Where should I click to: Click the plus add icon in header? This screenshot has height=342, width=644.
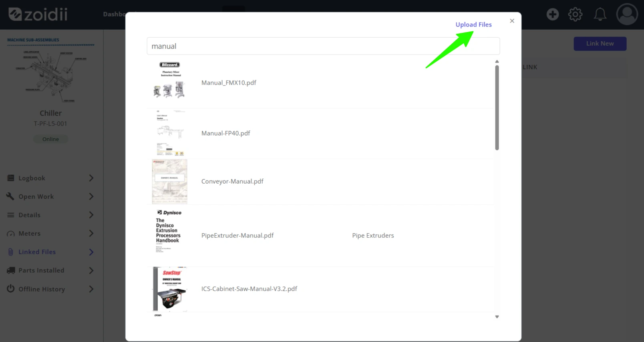(x=552, y=14)
